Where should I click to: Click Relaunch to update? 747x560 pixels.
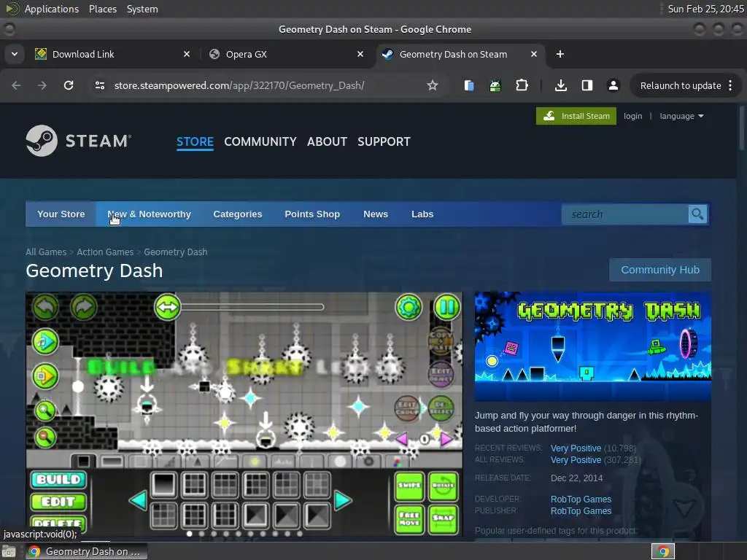681,86
